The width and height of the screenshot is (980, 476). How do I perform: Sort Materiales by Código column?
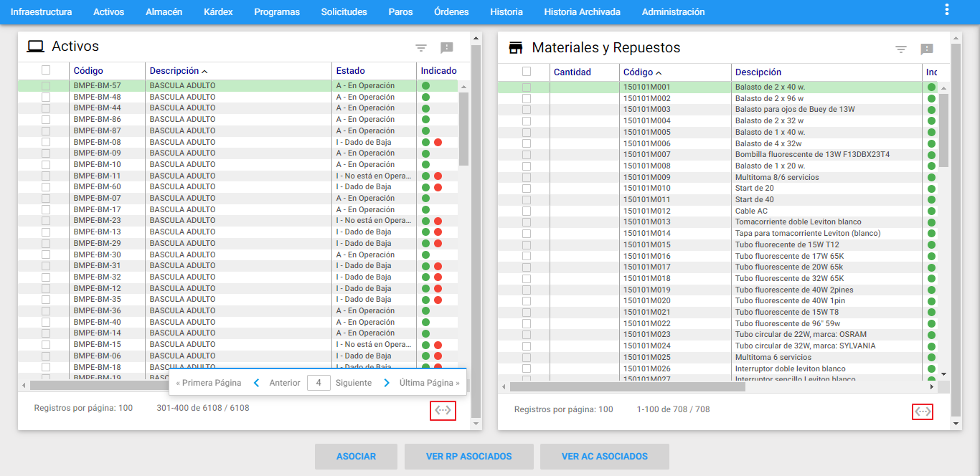(x=638, y=72)
